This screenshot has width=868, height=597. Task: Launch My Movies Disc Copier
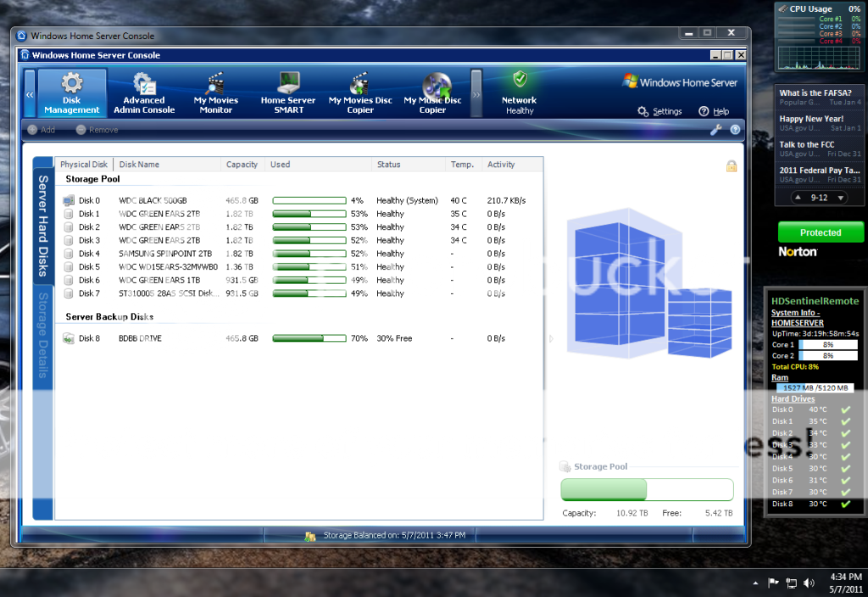click(360, 93)
